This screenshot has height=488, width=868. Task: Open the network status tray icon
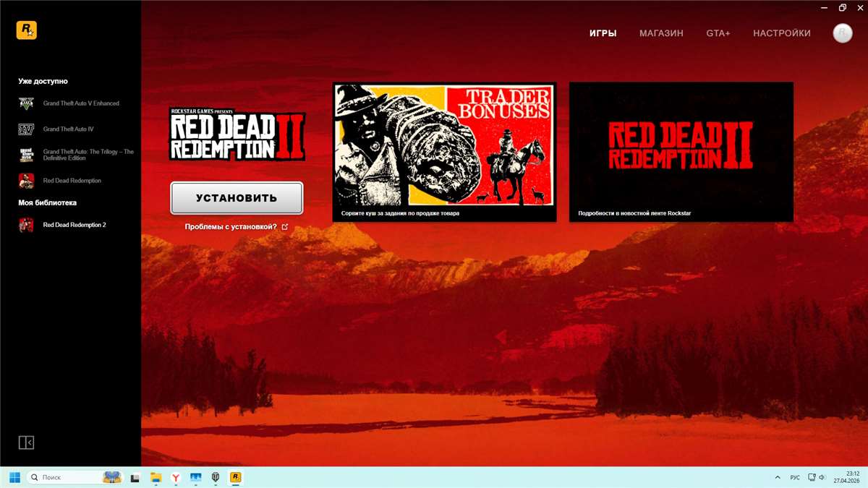[812, 478]
